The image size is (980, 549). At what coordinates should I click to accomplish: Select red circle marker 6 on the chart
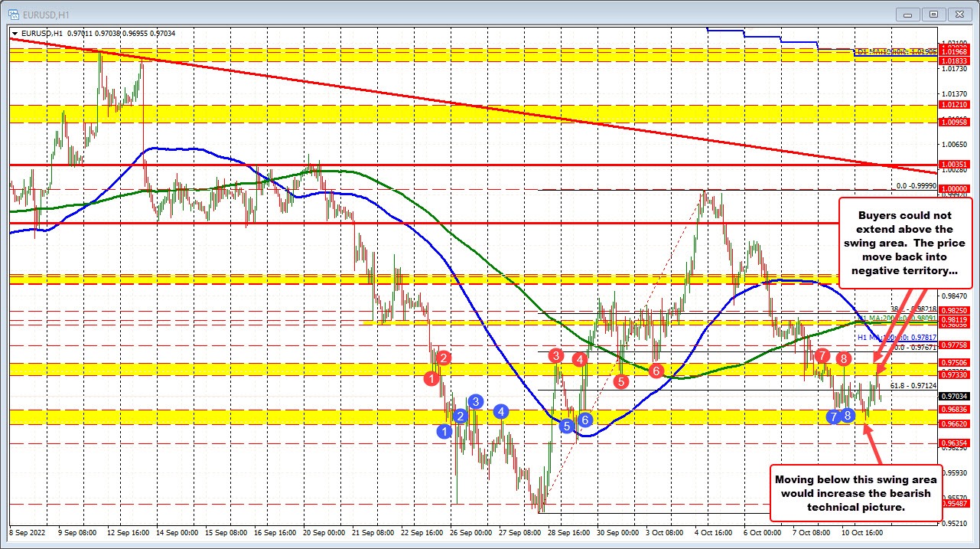click(655, 371)
